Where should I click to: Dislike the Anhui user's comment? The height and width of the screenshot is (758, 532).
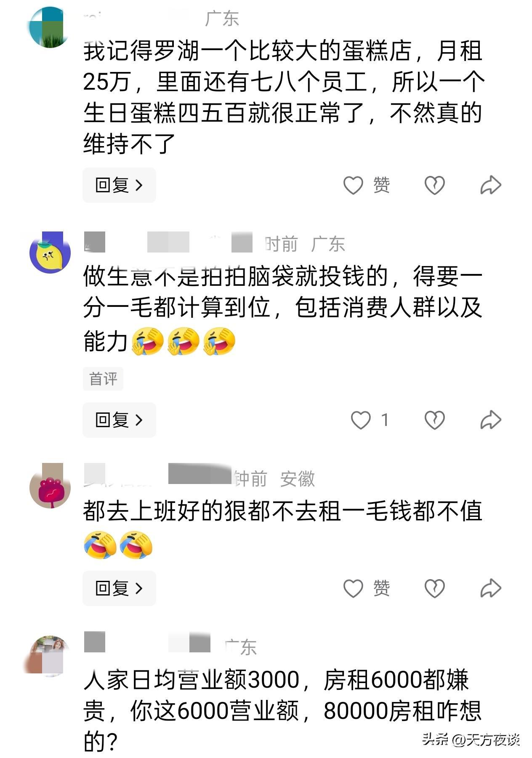click(434, 588)
